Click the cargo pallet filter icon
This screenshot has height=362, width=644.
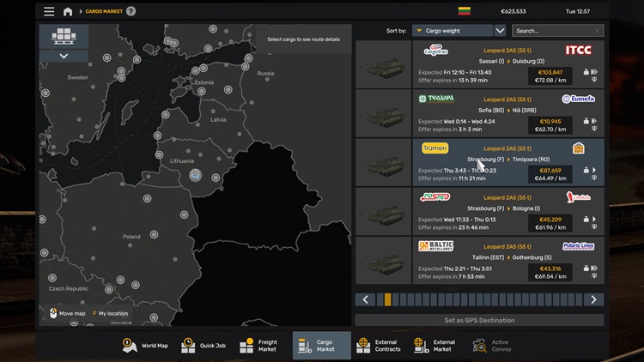pos(64,37)
